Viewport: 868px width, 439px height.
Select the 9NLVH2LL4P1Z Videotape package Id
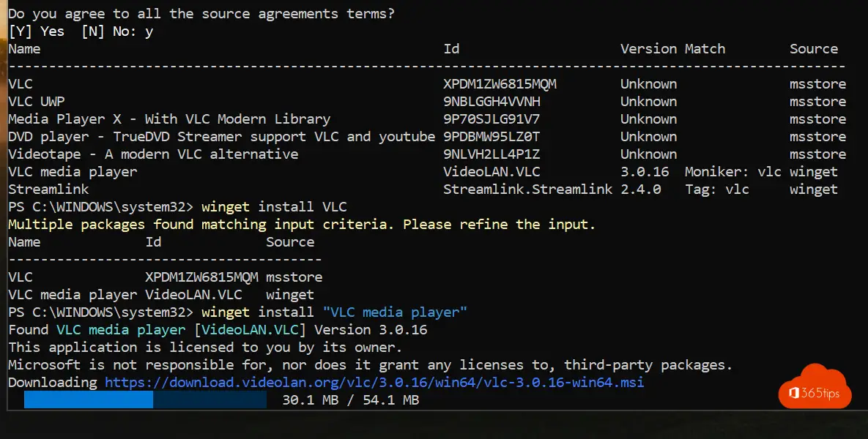point(492,154)
